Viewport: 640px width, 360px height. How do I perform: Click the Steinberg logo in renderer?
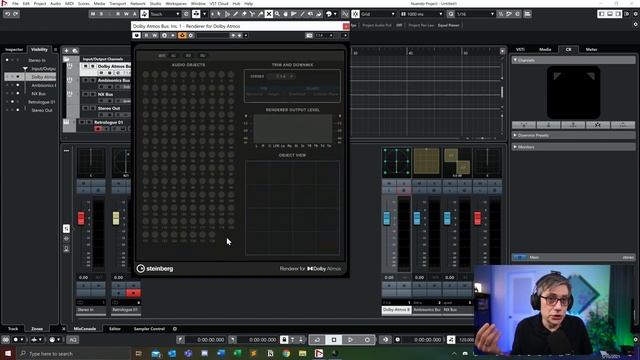[155, 269]
